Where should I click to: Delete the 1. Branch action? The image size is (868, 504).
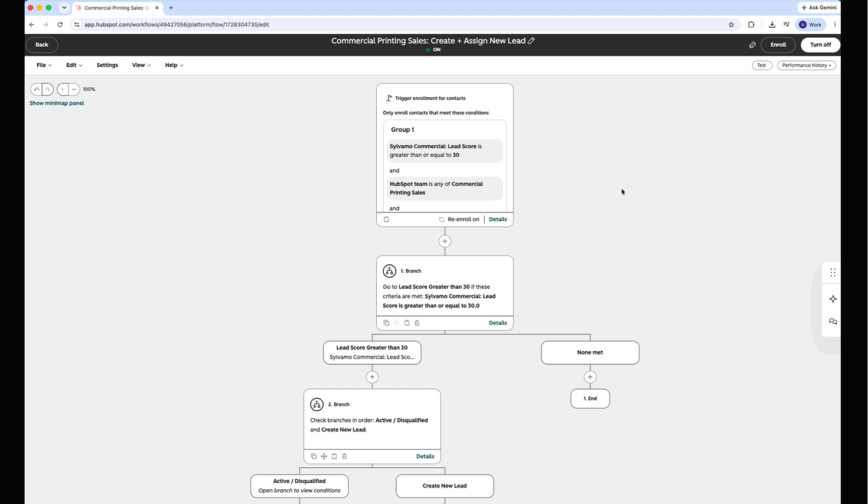point(417,323)
